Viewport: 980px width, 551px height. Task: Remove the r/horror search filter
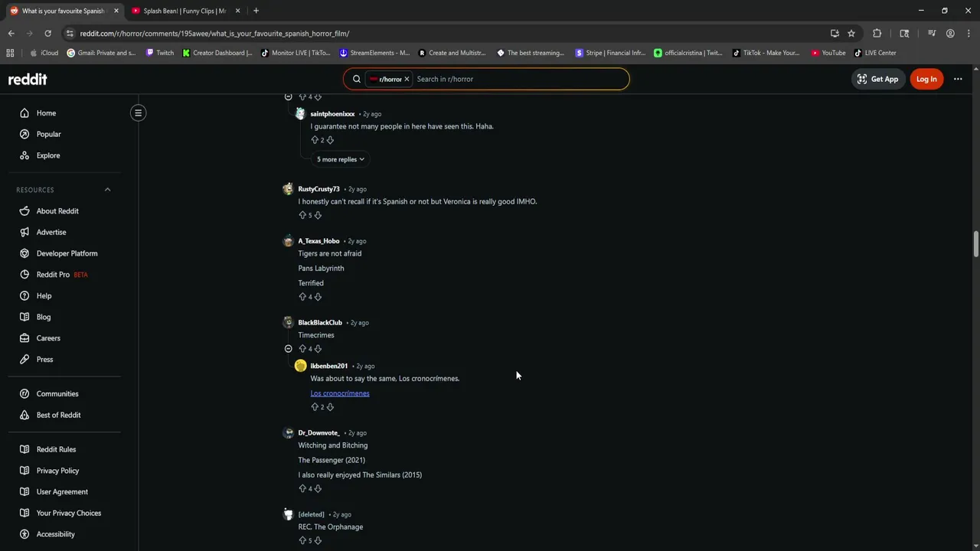tap(407, 79)
